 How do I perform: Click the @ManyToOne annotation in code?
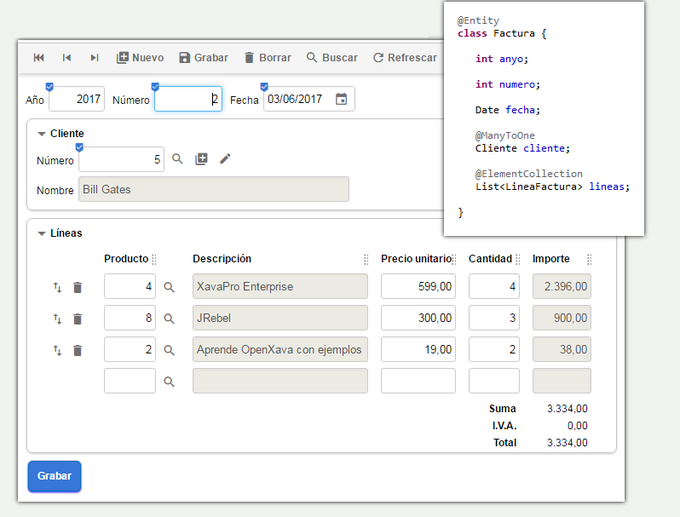tap(505, 135)
